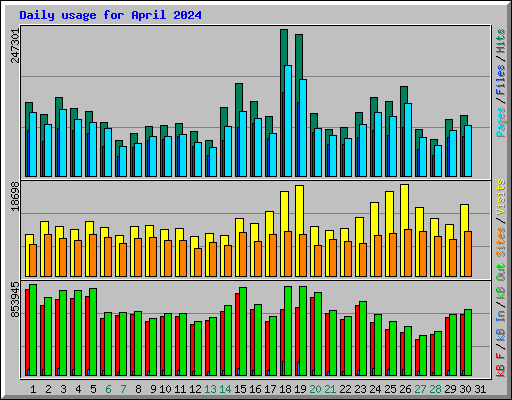Select the cyan pages bar for day 26

pyautogui.click(x=408, y=140)
